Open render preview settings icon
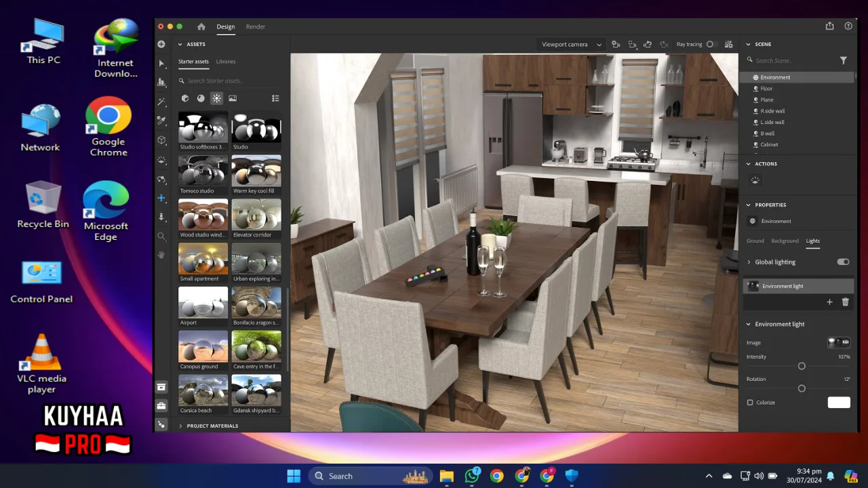 click(728, 44)
